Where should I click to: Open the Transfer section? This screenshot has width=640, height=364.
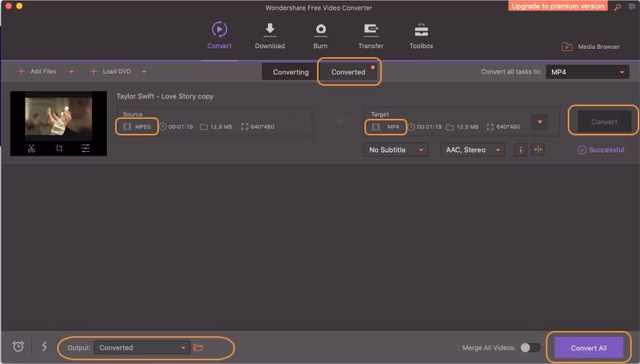370,35
